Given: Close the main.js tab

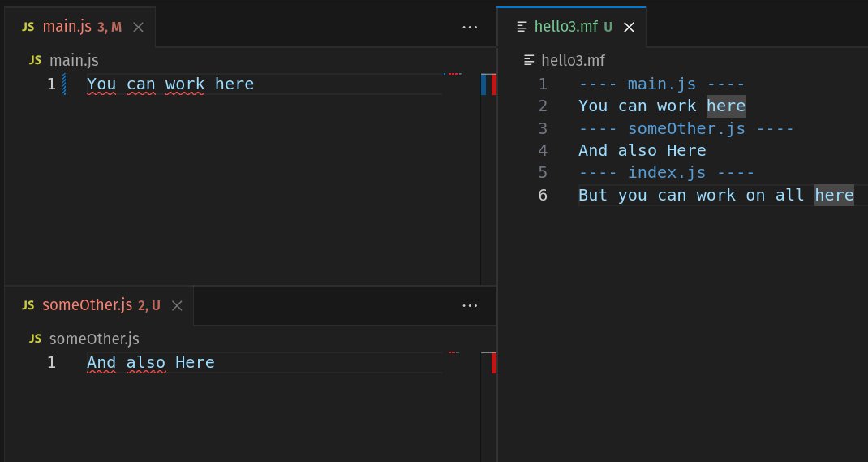Looking at the screenshot, I should tap(139, 27).
